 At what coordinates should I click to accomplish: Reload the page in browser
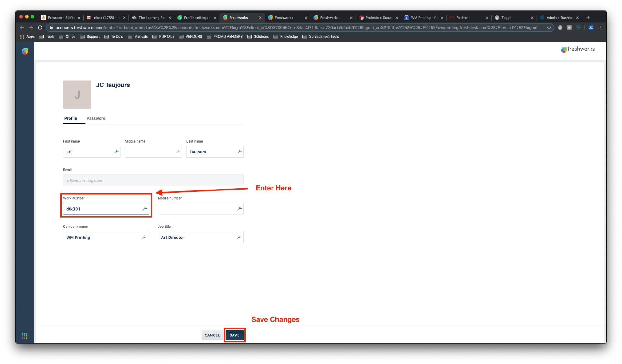click(x=40, y=28)
